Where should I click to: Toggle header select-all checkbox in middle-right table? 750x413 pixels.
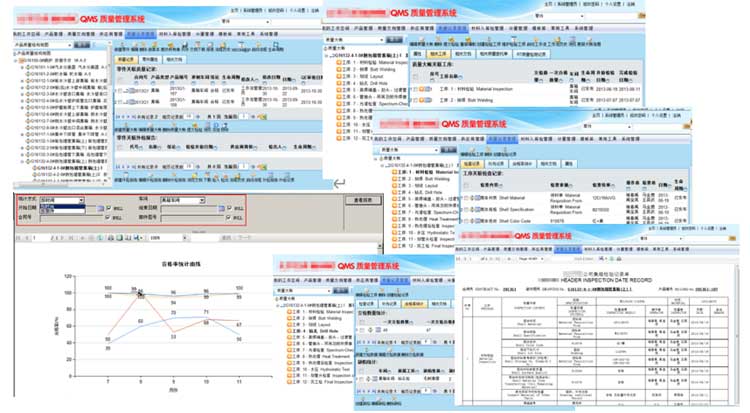click(x=466, y=185)
